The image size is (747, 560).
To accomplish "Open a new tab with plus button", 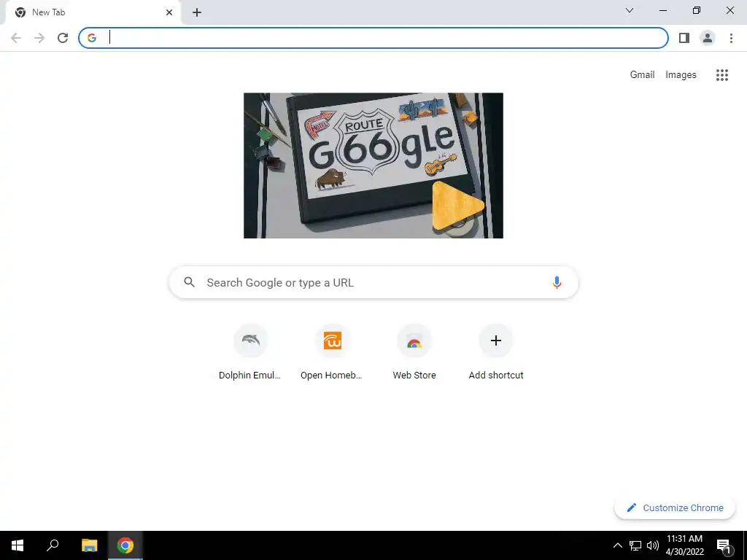I will (197, 13).
